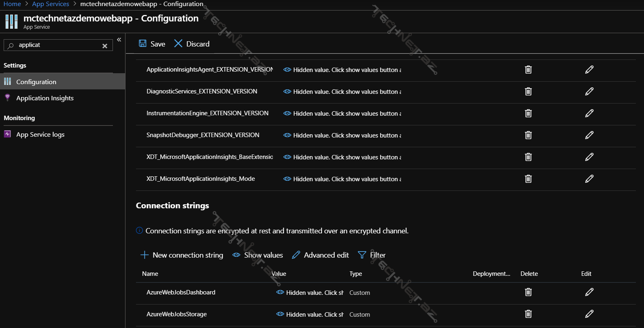
Task: Toggle Show values for connection strings
Action: (258, 255)
